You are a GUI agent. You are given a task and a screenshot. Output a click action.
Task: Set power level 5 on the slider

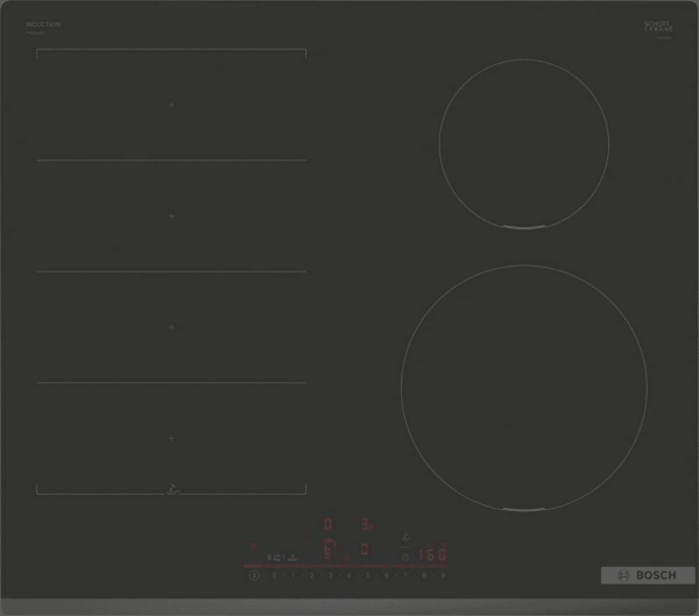tap(368, 575)
